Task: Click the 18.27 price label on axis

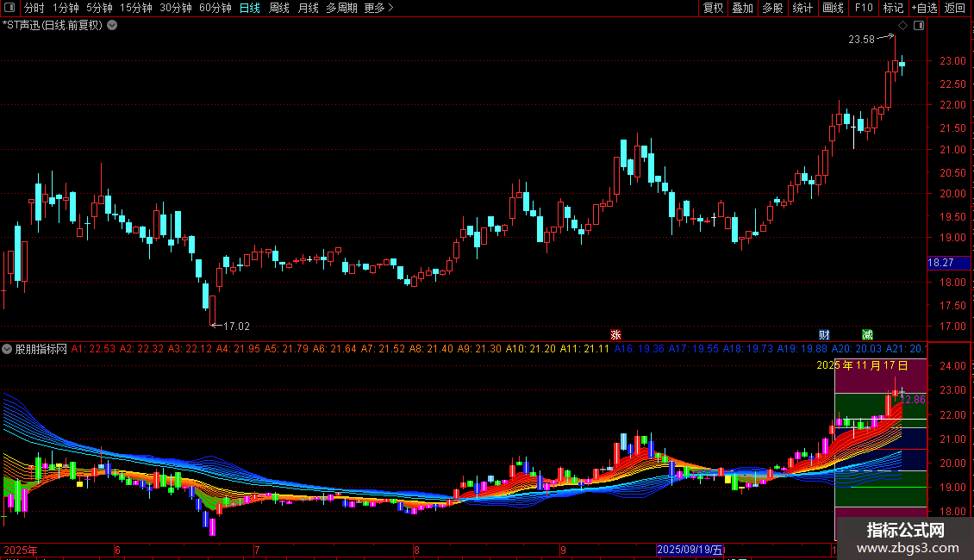Action: (948, 263)
